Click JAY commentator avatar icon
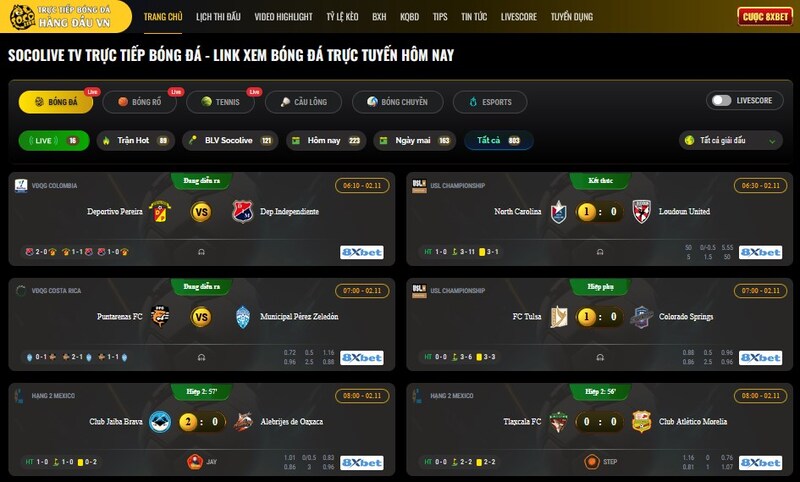Screen dimensions: 800x482 pyautogui.click(x=195, y=462)
